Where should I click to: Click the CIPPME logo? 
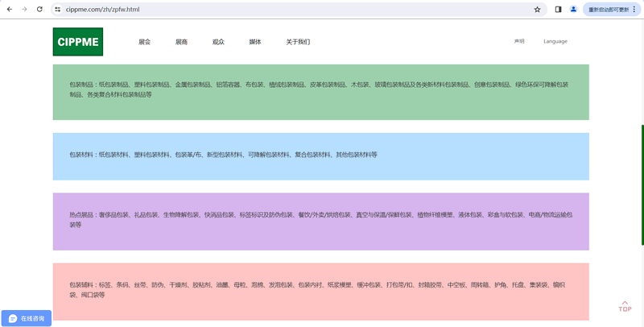(77, 42)
